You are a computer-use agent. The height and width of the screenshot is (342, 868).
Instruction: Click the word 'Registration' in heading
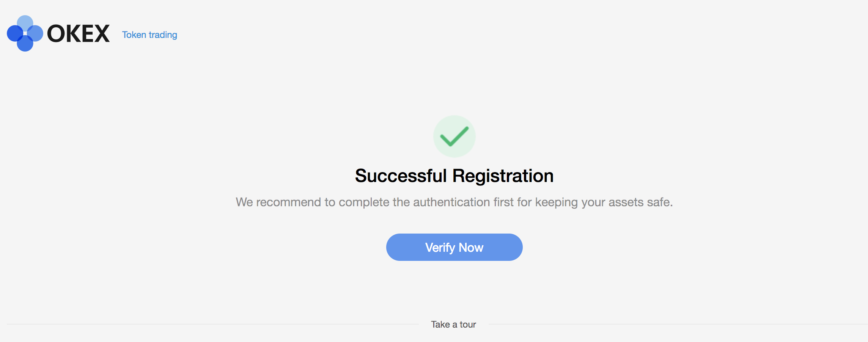[503, 176]
